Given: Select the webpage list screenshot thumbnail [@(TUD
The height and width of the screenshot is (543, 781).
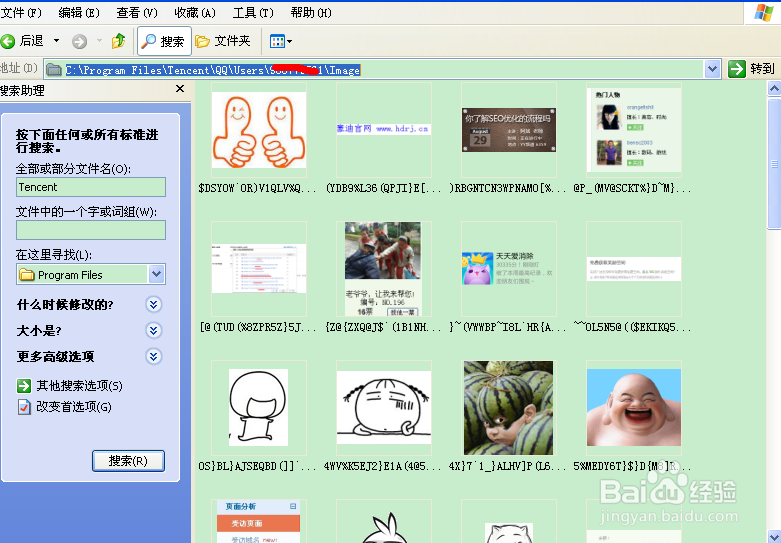Looking at the screenshot, I should pos(259,269).
